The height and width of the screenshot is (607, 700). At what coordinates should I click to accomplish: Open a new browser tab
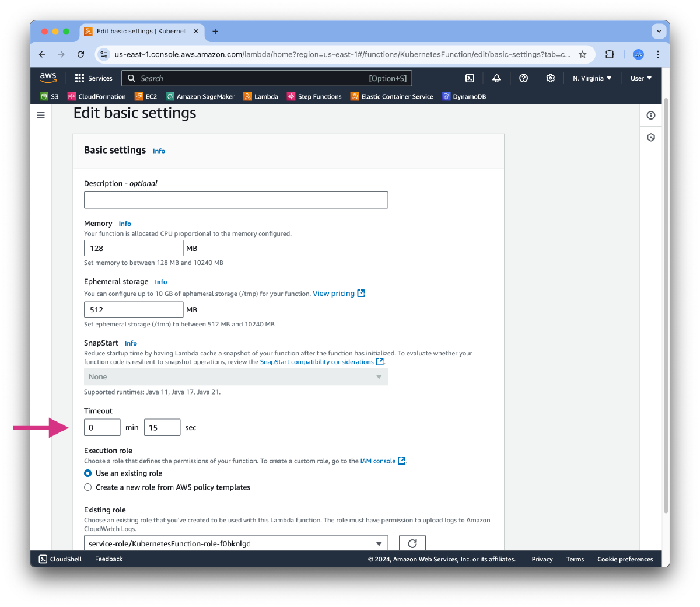[215, 31]
